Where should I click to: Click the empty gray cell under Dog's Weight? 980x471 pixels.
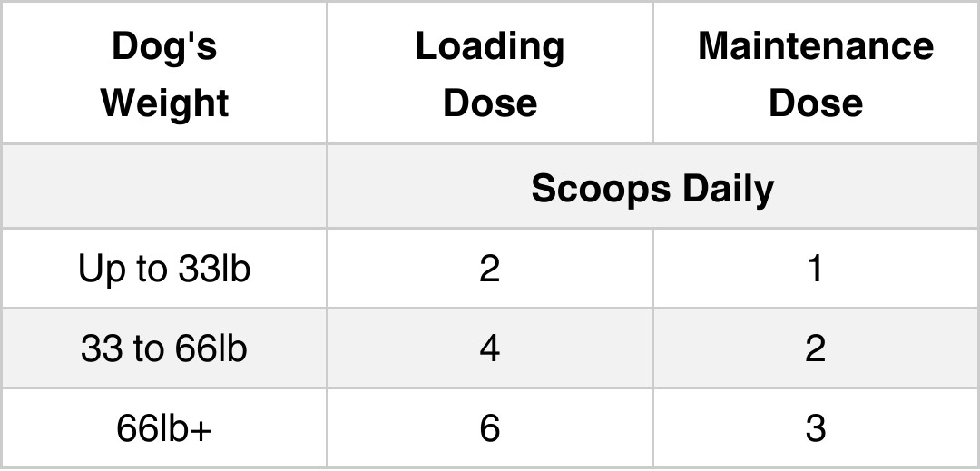[164, 187]
